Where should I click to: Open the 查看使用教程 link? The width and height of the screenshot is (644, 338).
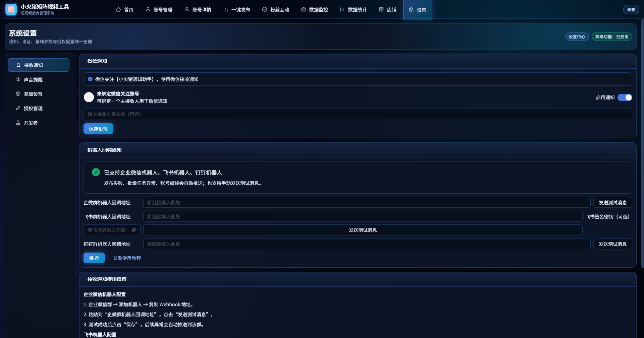pos(127,258)
